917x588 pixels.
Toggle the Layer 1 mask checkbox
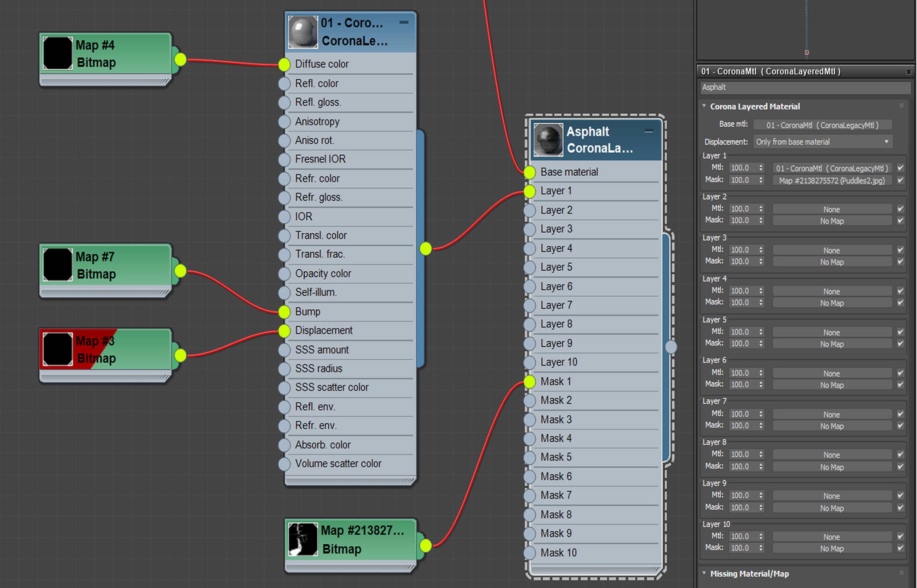tap(900, 180)
